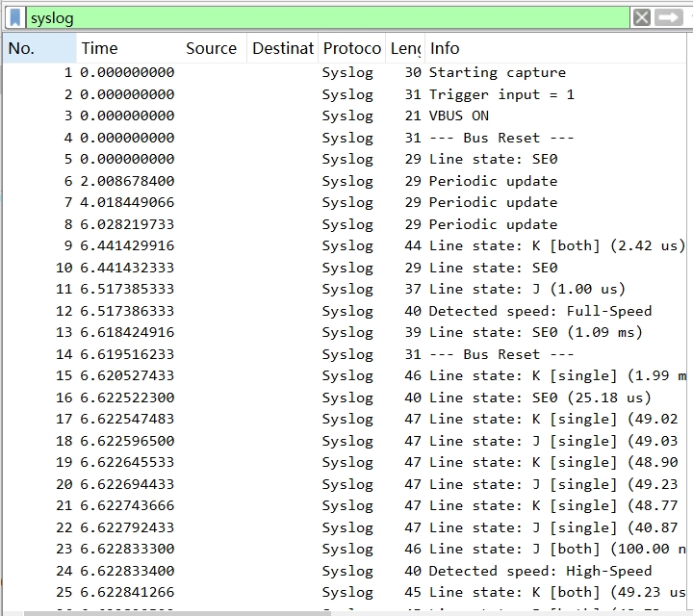Screen dimensions: 693x616
Task: Click the display filter bookmark icon
Action: click(15, 17)
